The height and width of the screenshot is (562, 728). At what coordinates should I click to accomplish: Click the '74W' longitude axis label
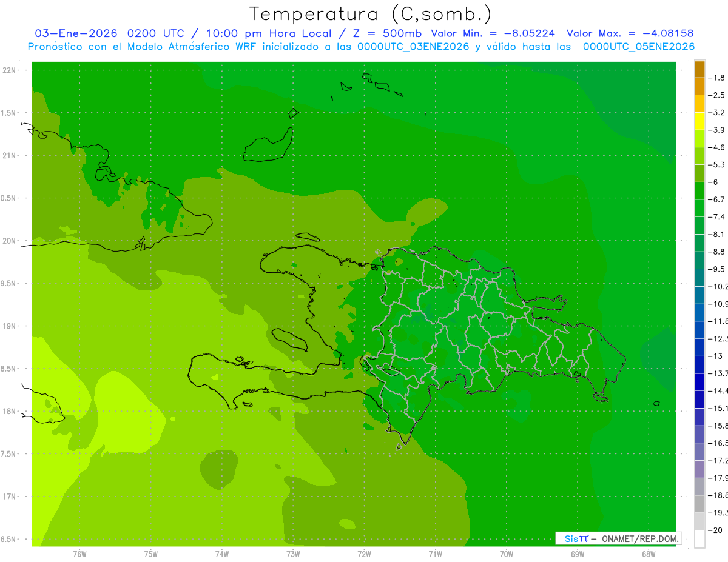point(222,554)
